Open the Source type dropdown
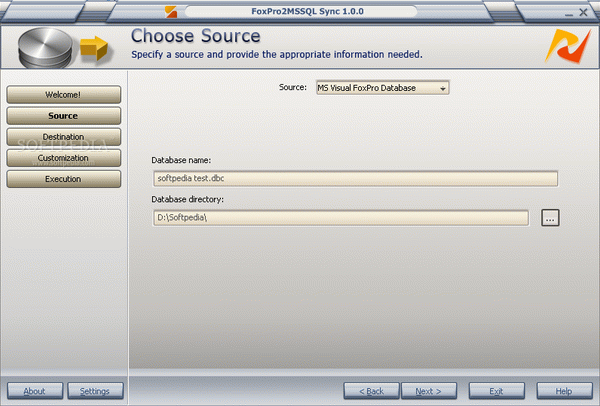Image resolution: width=600 pixels, height=406 pixels. click(382, 88)
